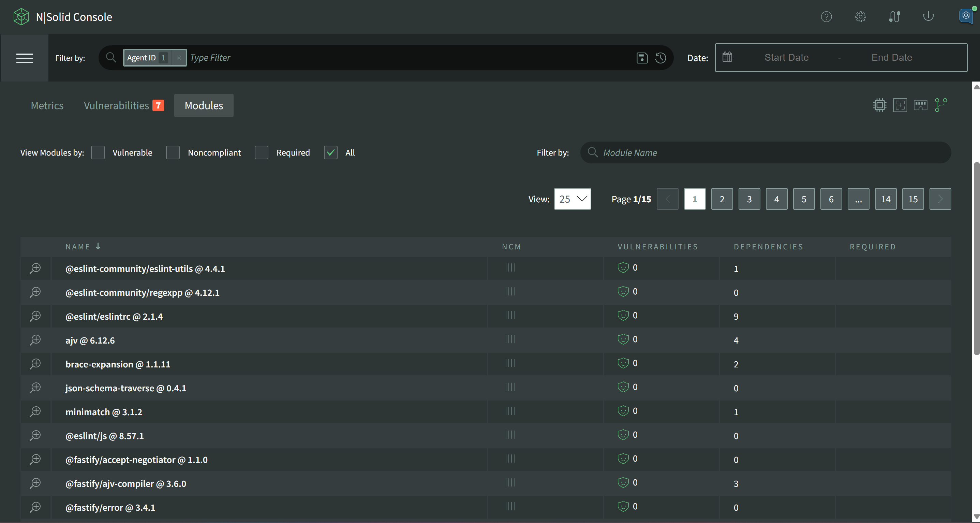Sort by the NAME column arrow
Screen dimensions: 980x523
pyautogui.click(x=98, y=246)
